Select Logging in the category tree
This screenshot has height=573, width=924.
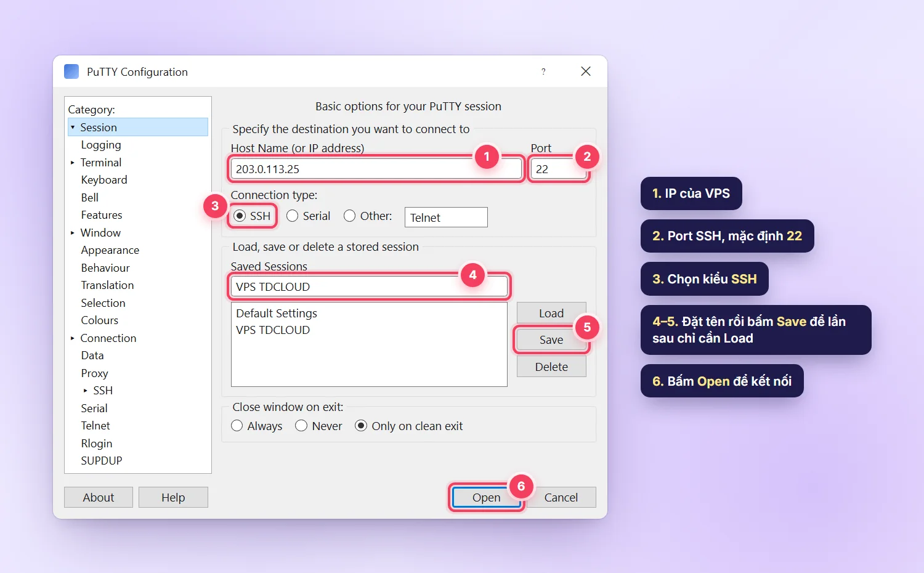click(101, 145)
